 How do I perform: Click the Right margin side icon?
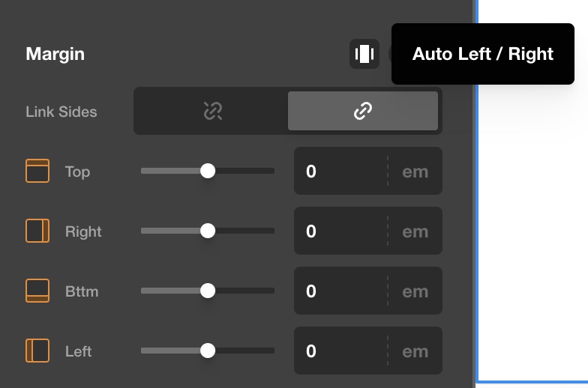pyautogui.click(x=37, y=231)
